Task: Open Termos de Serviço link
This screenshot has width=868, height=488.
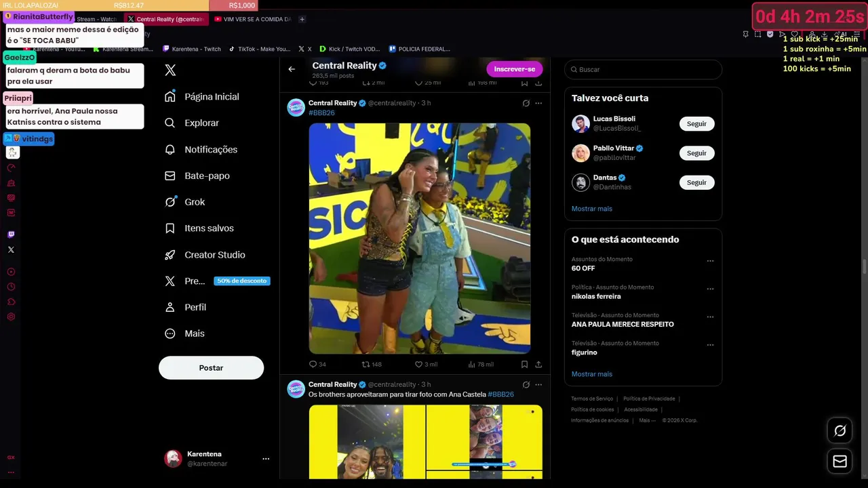Action: pyautogui.click(x=592, y=399)
